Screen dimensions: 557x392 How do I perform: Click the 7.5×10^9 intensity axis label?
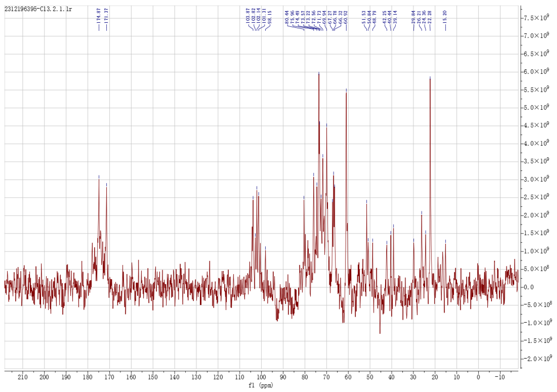click(537, 18)
